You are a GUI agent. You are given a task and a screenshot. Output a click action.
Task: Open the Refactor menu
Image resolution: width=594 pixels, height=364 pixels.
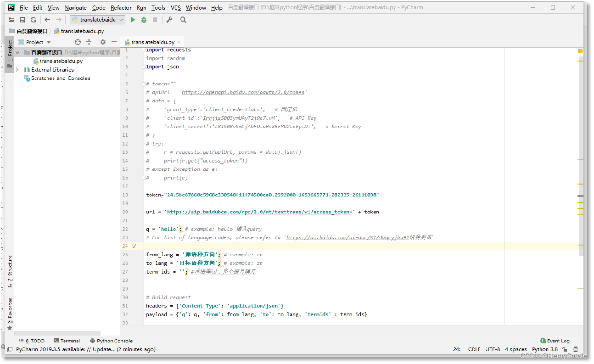pyautogui.click(x=121, y=8)
